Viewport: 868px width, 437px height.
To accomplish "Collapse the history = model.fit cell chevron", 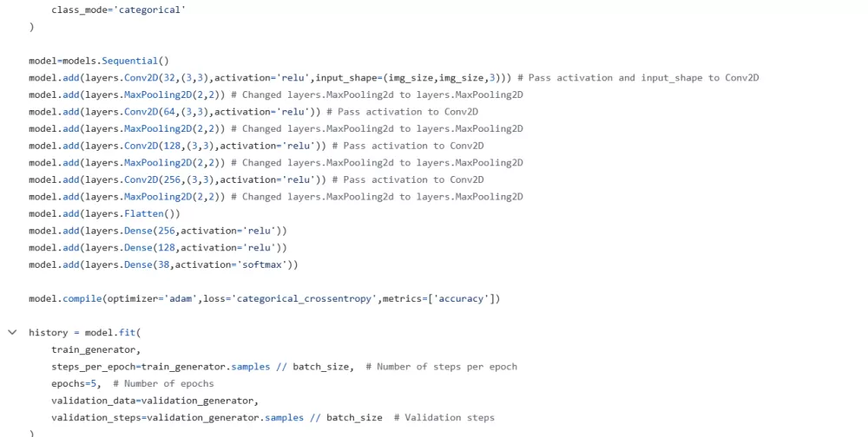I will point(12,332).
